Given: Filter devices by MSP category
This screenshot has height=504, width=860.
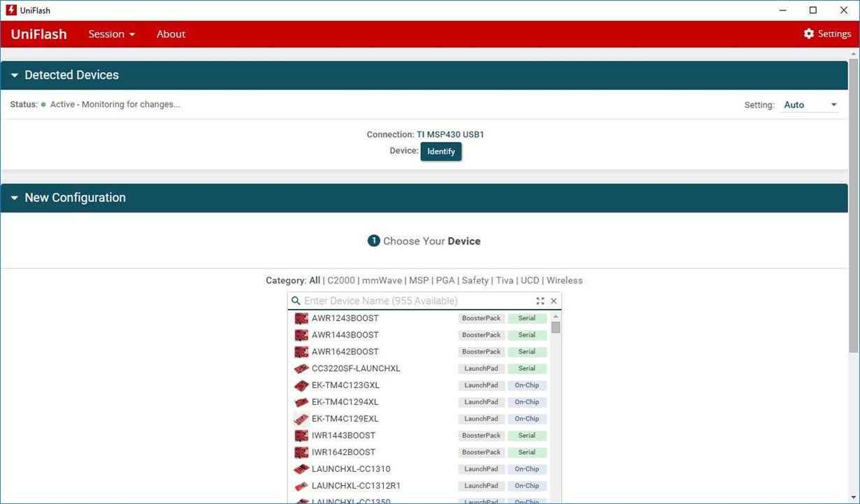Looking at the screenshot, I should [419, 280].
